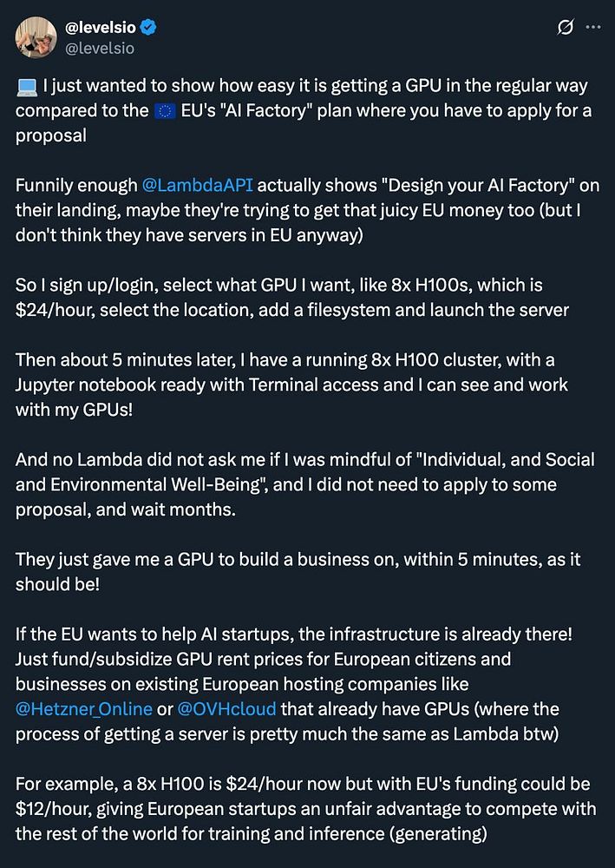Click the paragraph starting "They just gave me a GPU"
615x868 pixels.
tap(298, 571)
